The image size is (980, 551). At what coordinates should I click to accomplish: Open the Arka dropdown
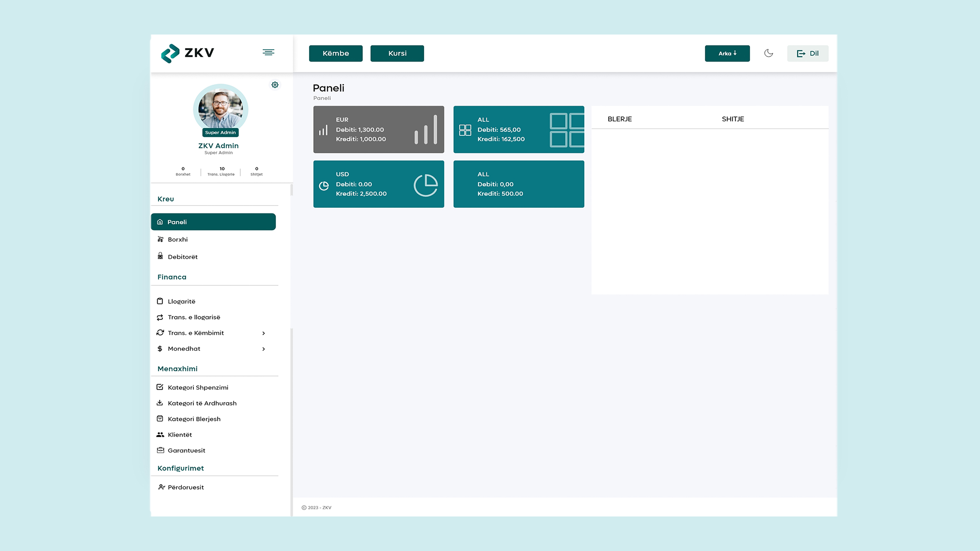point(727,53)
